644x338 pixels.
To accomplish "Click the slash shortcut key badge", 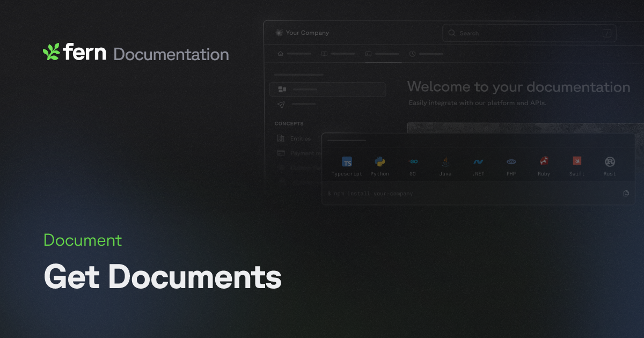I will 607,33.
